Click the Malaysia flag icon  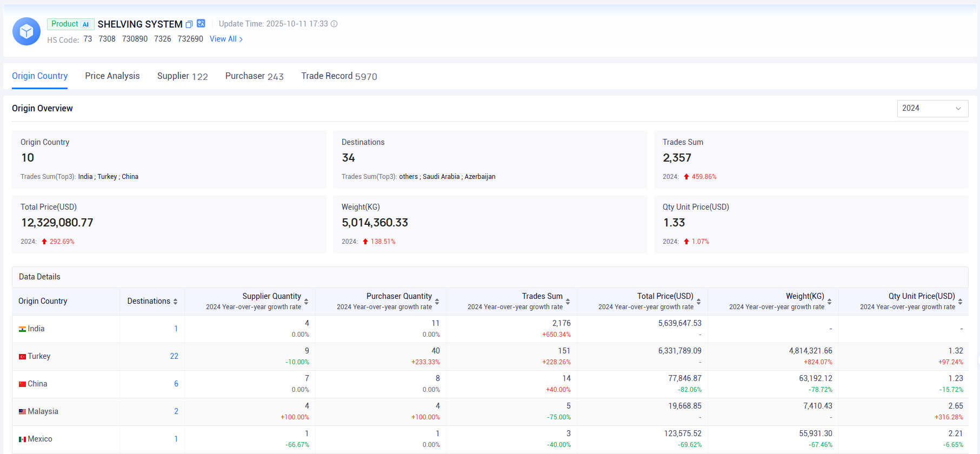pyautogui.click(x=22, y=412)
